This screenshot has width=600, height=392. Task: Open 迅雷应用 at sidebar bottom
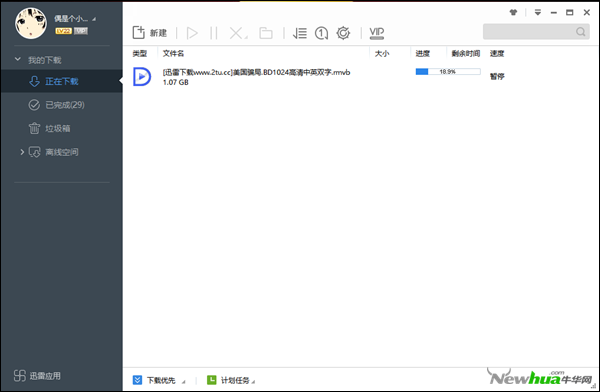(x=37, y=376)
